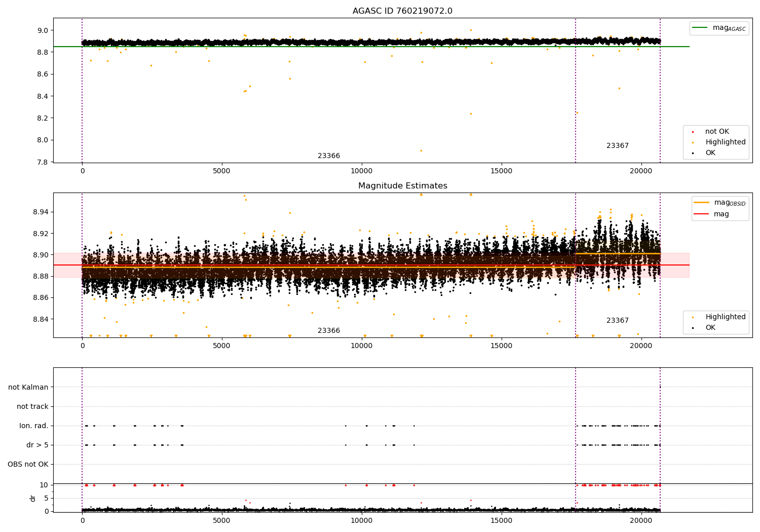Viewport: 760px width, 532px height.
Task: Click the 'dr' axis label of bottom subplot
Action: [33, 498]
